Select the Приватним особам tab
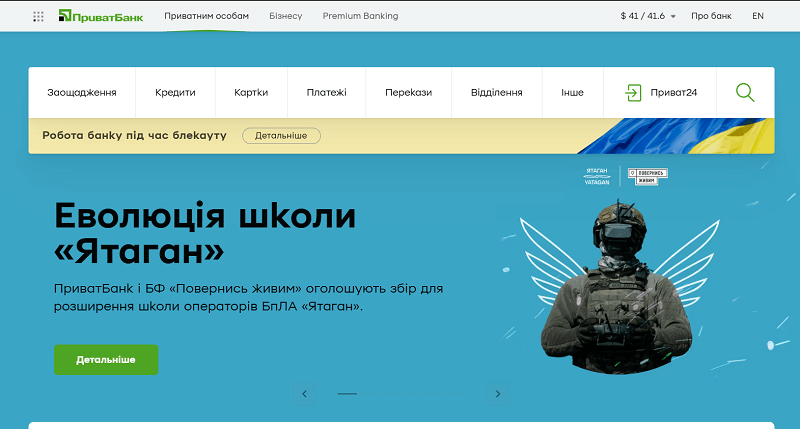The width and height of the screenshot is (800, 429). click(x=206, y=16)
